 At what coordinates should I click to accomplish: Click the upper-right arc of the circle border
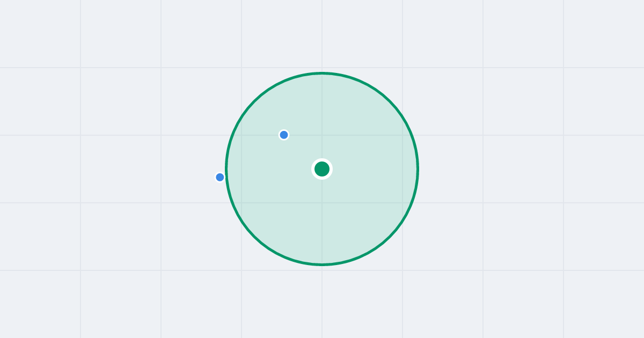390,101
